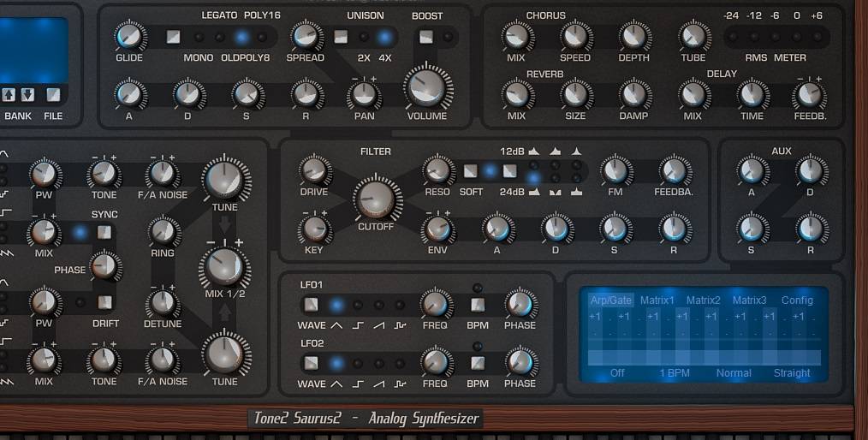Open the 1 BPM speed dropdown
The width and height of the screenshot is (868, 440).
[675, 373]
